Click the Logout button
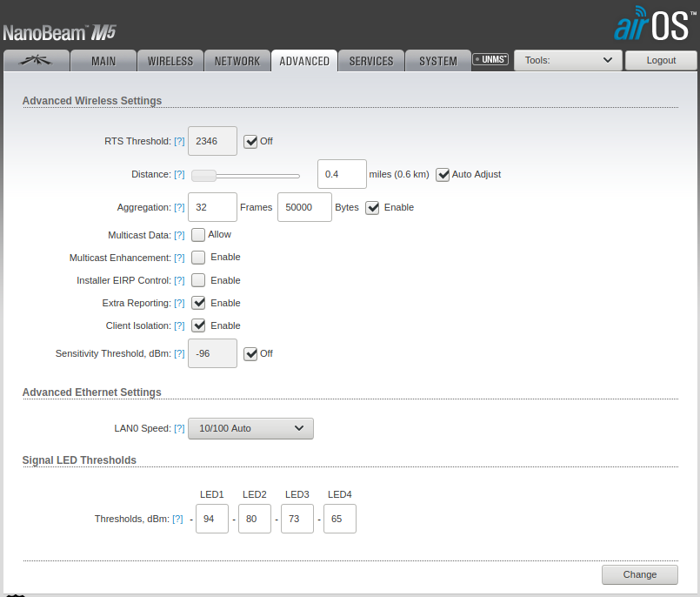The image size is (700, 597). coord(661,60)
